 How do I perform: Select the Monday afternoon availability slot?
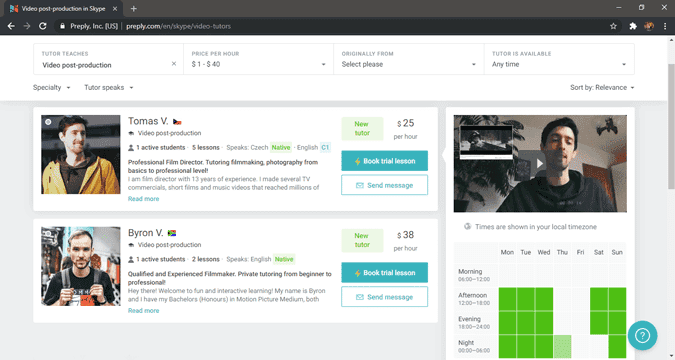click(508, 299)
